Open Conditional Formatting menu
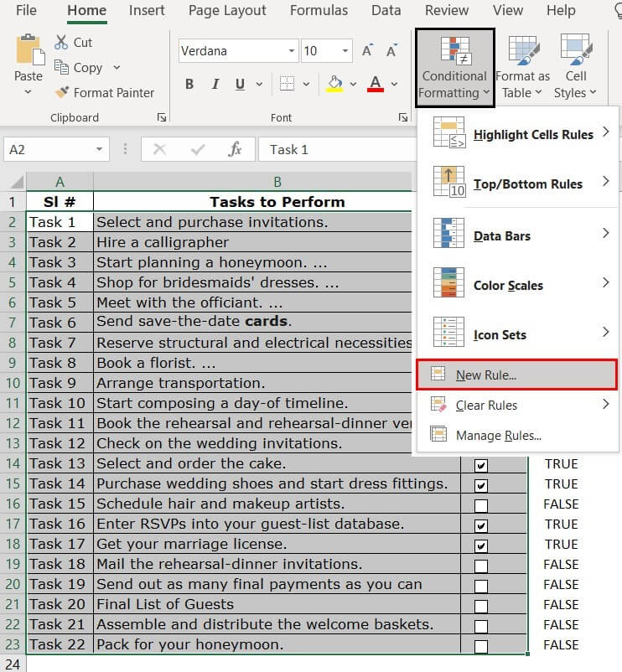The image size is (622, 672). [455, 68]
